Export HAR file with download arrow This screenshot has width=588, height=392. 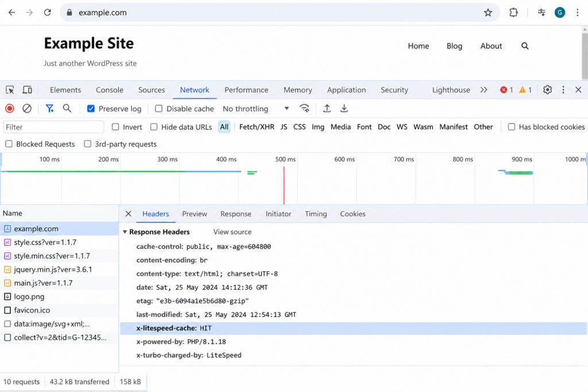tap(344, 108)
